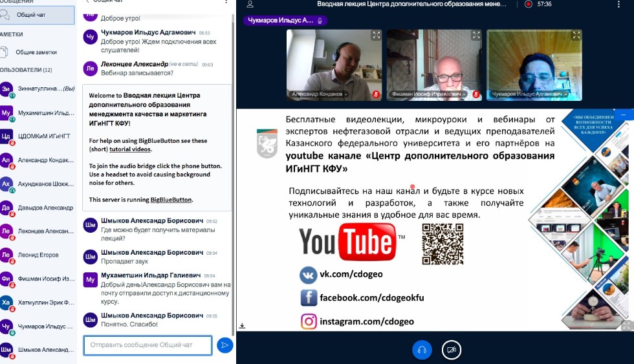Open the Общий чат conversation
634x364 pixels.
pos(31,14)
